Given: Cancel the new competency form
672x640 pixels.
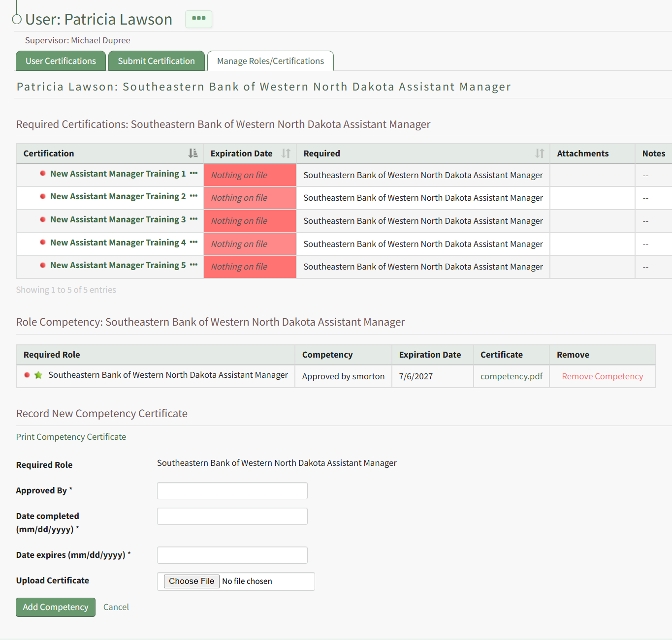Looking at the screenshot, I should point(116,607).
